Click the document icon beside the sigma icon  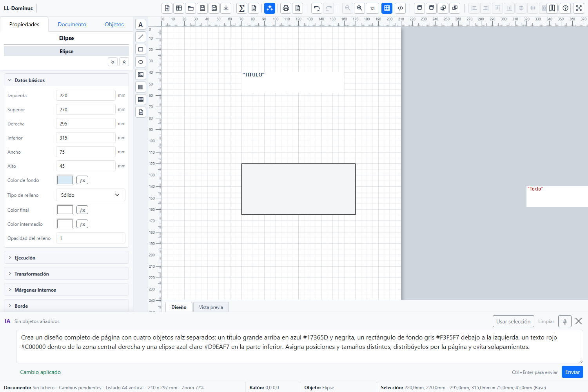coord(254,8)
